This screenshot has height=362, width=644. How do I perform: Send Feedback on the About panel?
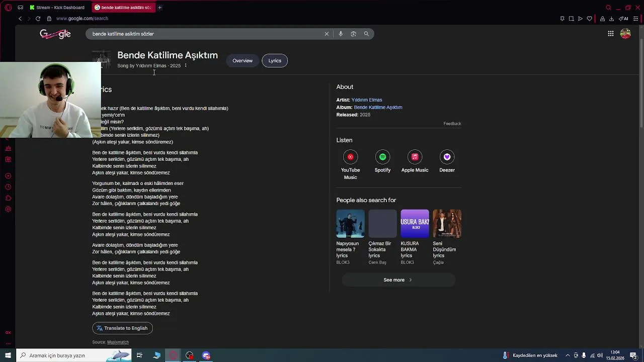(452, 124)
